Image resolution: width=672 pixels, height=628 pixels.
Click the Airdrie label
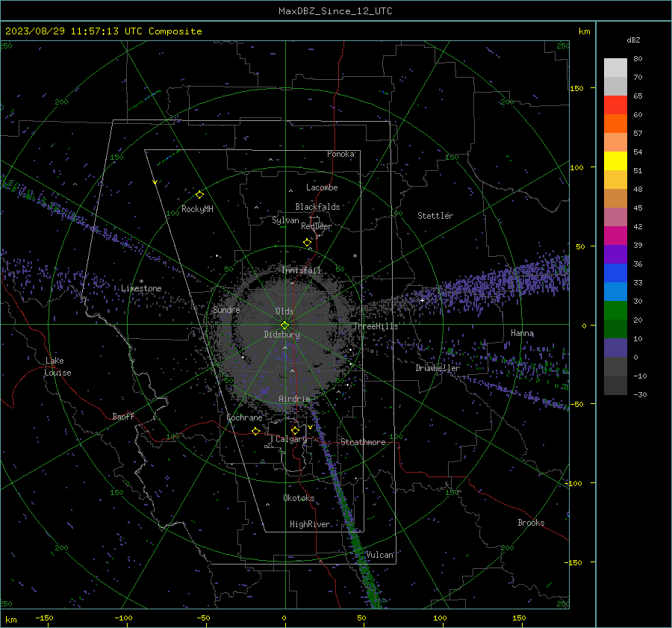click(x=294, y=399)
